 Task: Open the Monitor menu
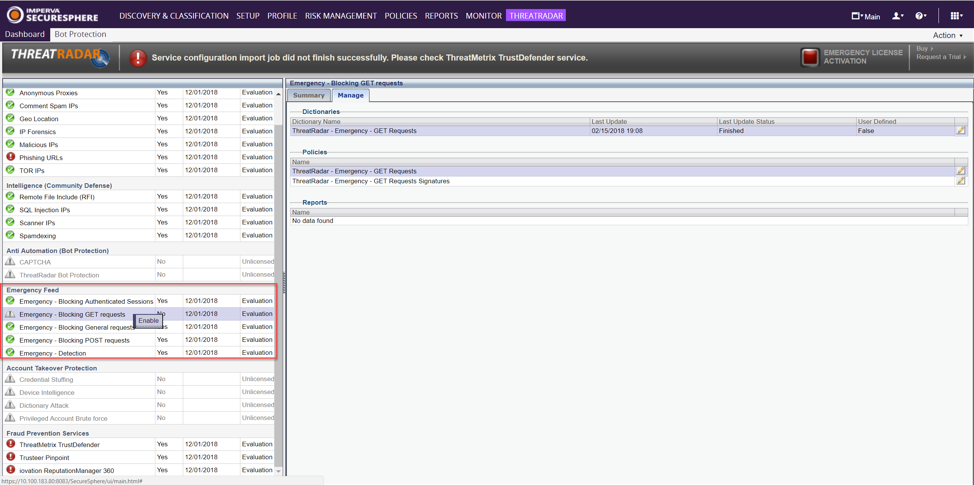pos(483,16)
